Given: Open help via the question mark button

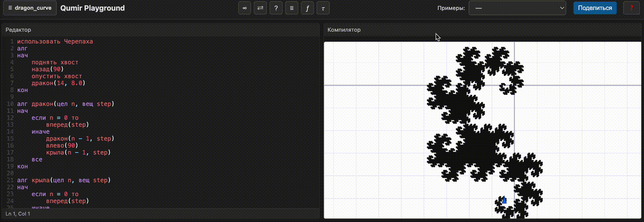Looking at the screenshot, I should pos(276,8).
